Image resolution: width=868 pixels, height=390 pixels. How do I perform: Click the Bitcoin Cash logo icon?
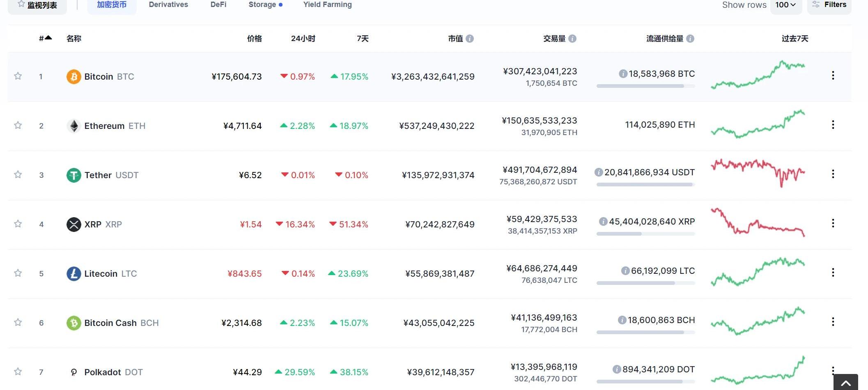[74, 323]
